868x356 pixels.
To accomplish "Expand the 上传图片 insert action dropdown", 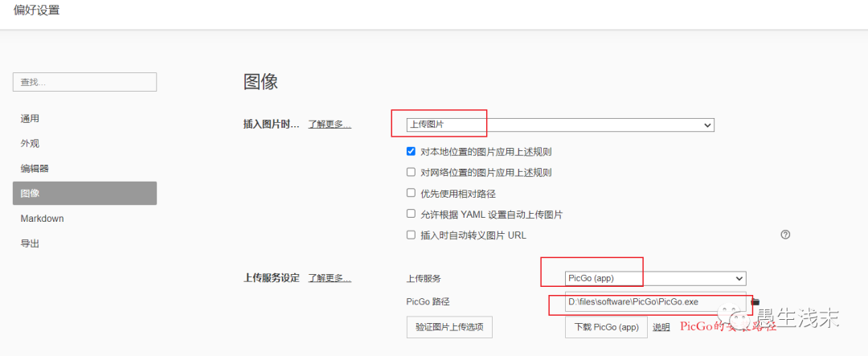I will 560,125.
